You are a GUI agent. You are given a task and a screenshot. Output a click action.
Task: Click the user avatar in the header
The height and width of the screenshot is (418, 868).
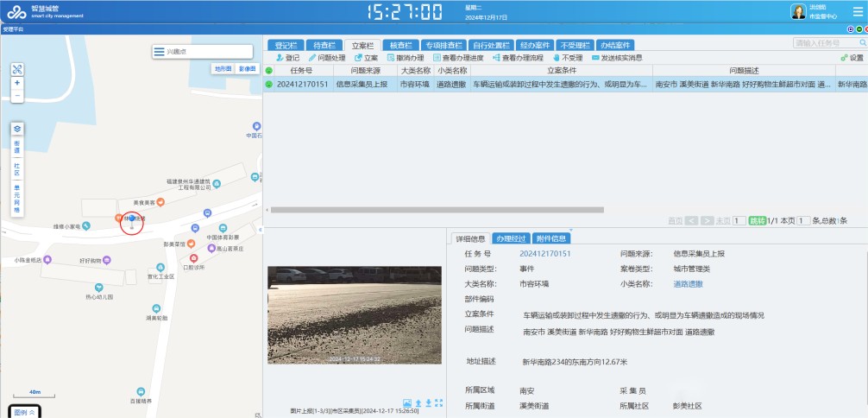point(798,12)
